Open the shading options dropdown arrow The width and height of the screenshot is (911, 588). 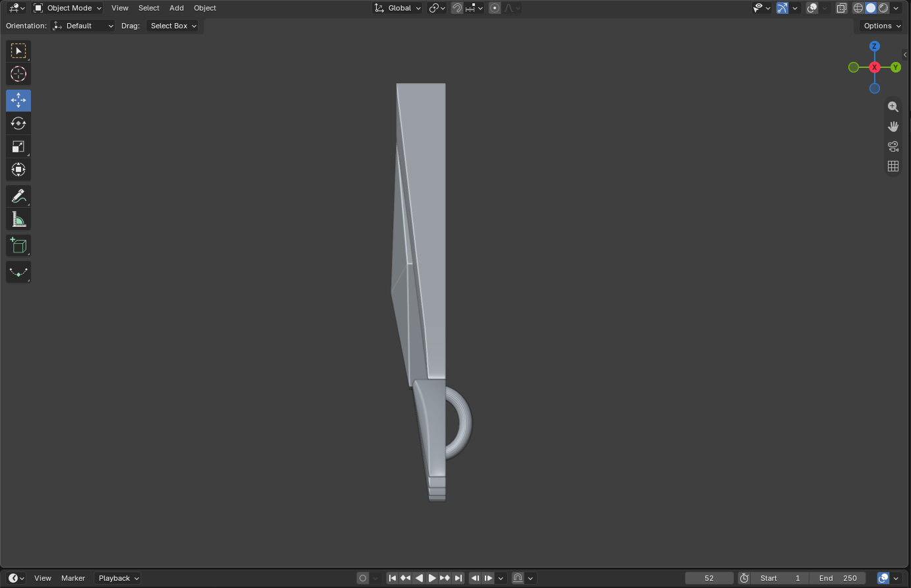coord(896,8)
